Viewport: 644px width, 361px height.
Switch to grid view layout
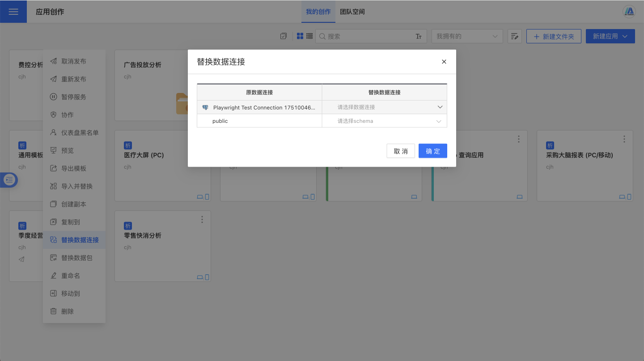pos(300,36)
